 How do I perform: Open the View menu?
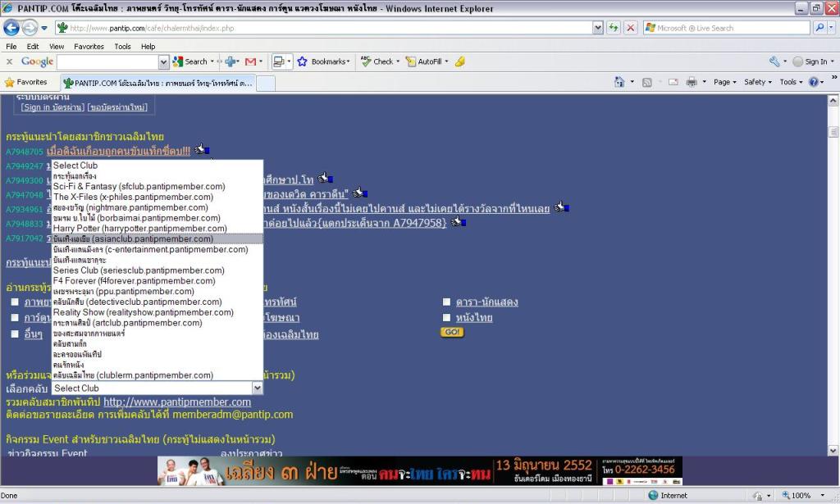click(x=57, y=47)
